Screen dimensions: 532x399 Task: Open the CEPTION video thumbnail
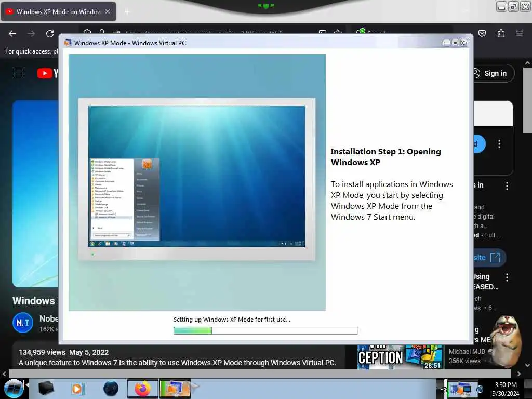coord(401,357)
